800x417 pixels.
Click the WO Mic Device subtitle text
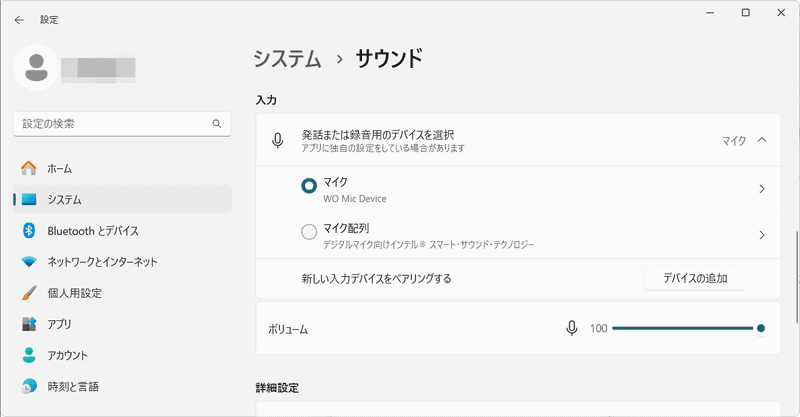pos(355,199)
